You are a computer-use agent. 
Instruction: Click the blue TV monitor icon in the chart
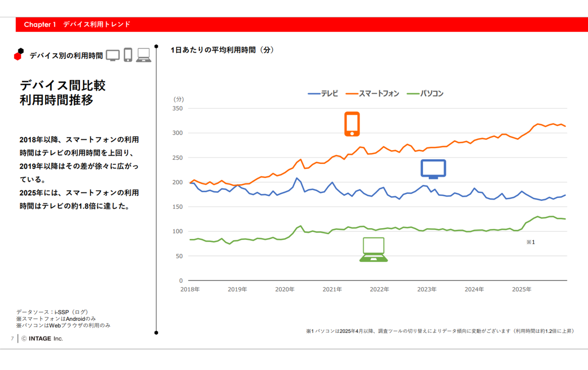pyautogui.click(x=433, y=169)
